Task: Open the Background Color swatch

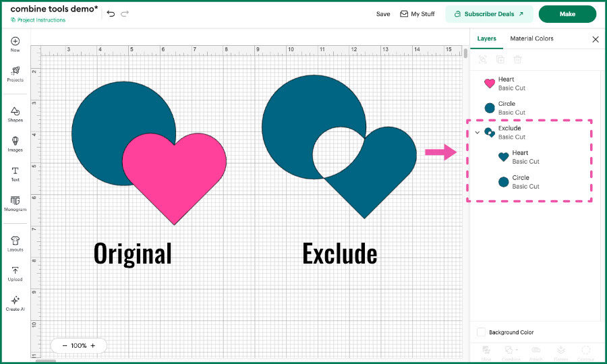Action: 481,332
